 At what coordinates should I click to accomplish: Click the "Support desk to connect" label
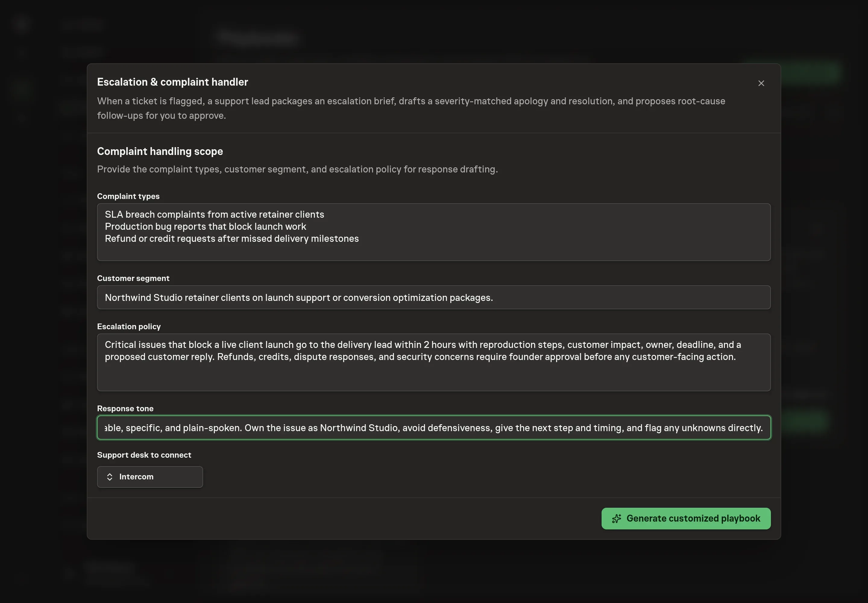[x=144, y=455]
